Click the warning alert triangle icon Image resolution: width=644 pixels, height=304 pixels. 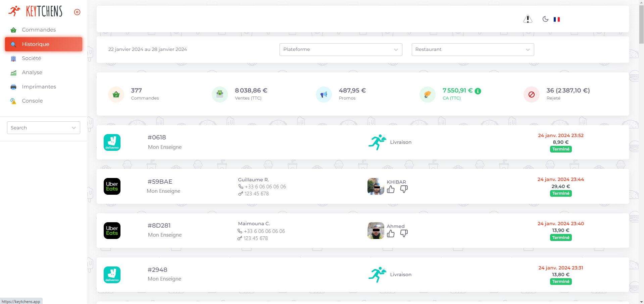[528, 19]
